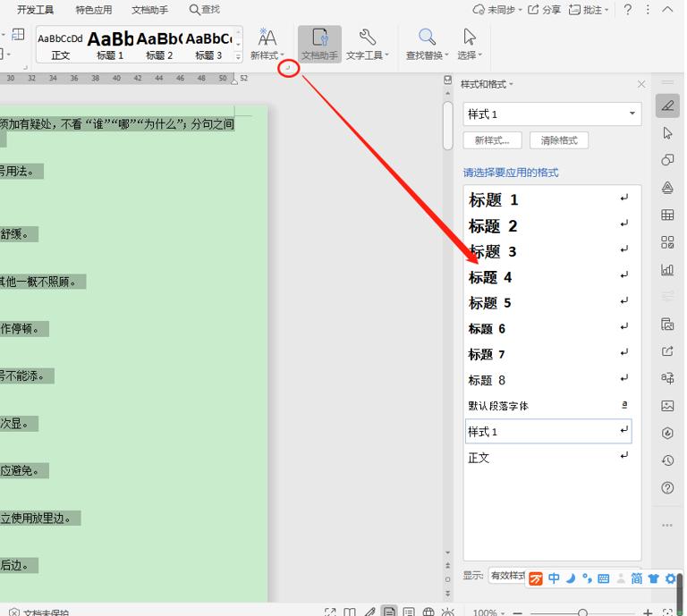687x616 pixels.
Task: Click the 清除格式 button
Action: click(x=558, y=140)
